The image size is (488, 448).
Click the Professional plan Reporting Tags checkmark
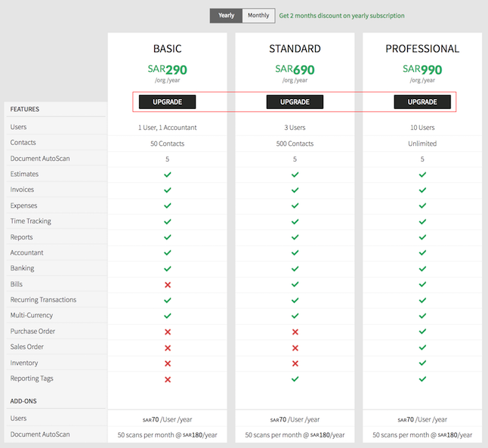[422, 379]
